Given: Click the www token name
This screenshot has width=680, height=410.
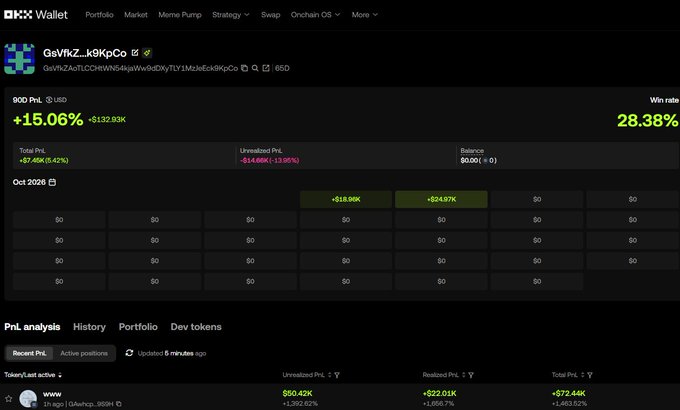Looking at the screenshot, I should tap(52, 394).
